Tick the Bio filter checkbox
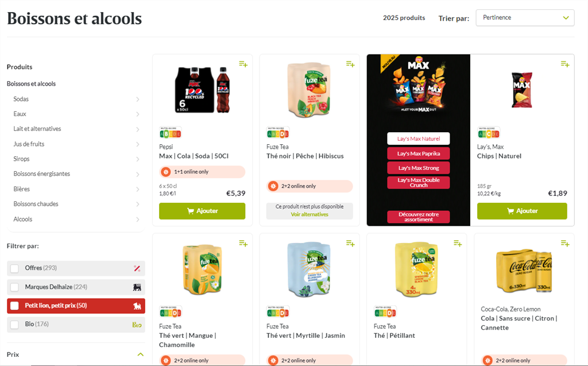Viewport: 588px width, 366px height. [x=14, y=325]
